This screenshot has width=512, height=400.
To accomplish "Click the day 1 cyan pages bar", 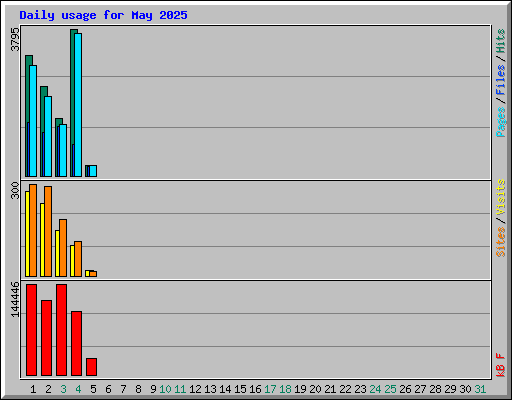I will [x=33, y=121].
